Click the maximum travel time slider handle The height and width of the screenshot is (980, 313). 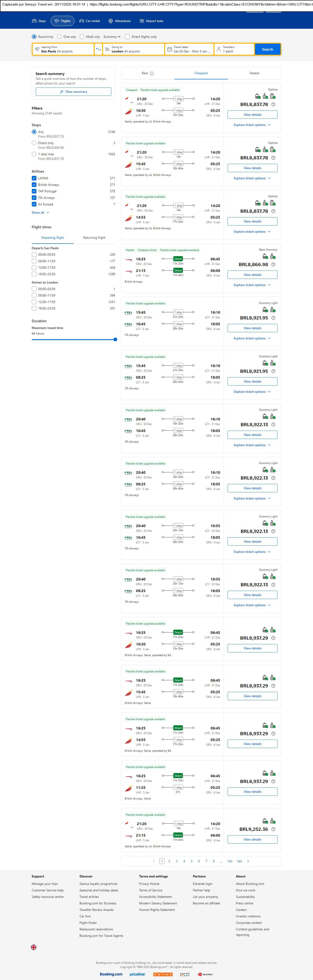click(x=115, y=339)
